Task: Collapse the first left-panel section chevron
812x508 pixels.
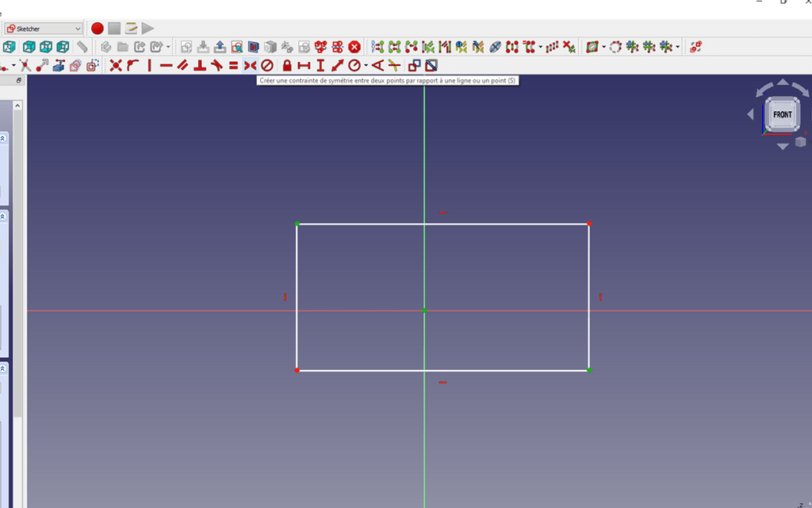Action: 3,138
